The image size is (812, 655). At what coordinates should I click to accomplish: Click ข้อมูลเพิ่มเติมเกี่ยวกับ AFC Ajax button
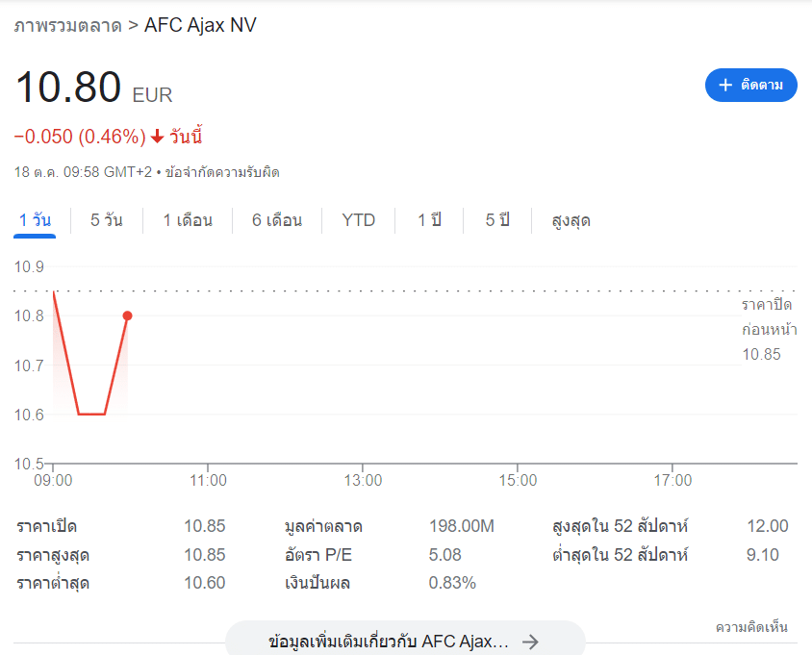tap(405, 641)
